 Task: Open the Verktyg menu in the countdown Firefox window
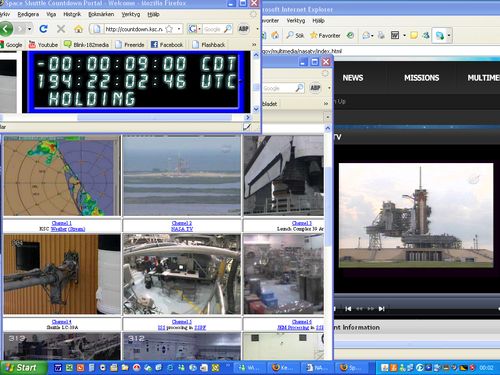coord(131,14)
